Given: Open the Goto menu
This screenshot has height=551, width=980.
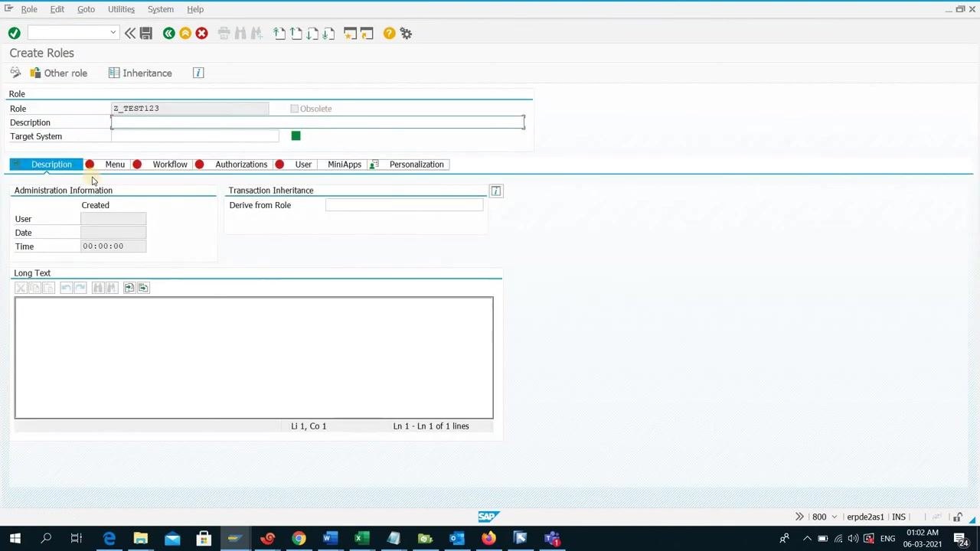Looking at the screenshot, I should (86, 9).
